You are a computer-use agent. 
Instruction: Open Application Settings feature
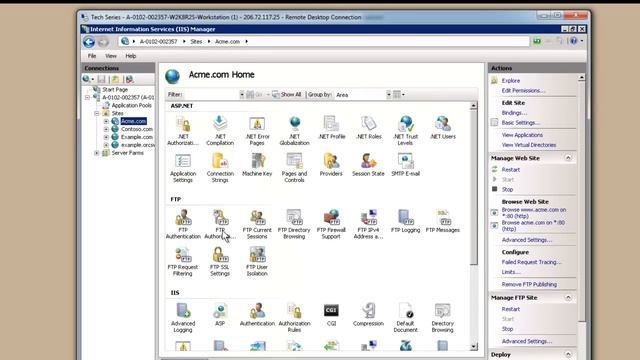click(x=183, y=168)
